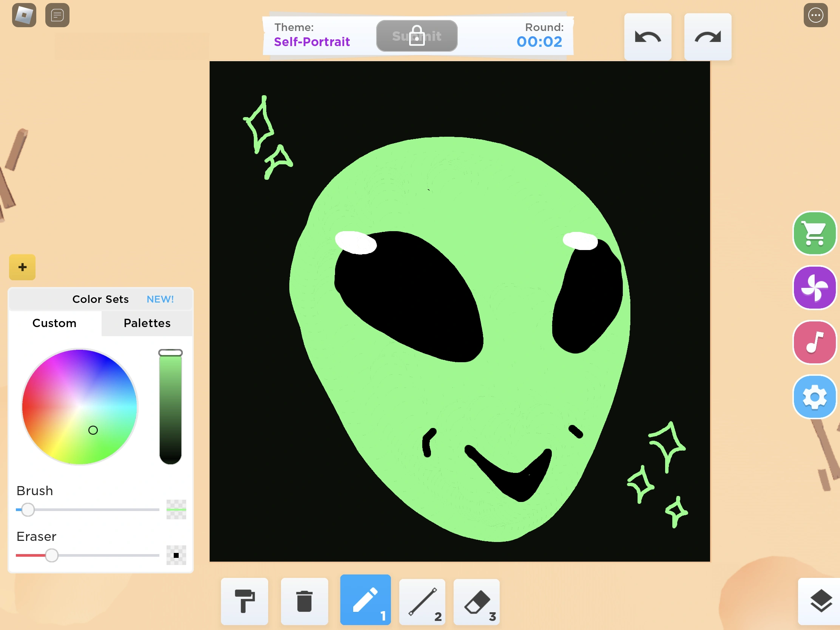
Task: Open the game settings gear
Action: (x=815, y=397)
